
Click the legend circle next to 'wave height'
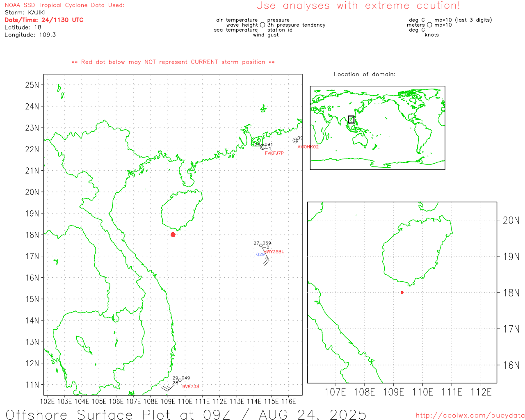point(262,25)
